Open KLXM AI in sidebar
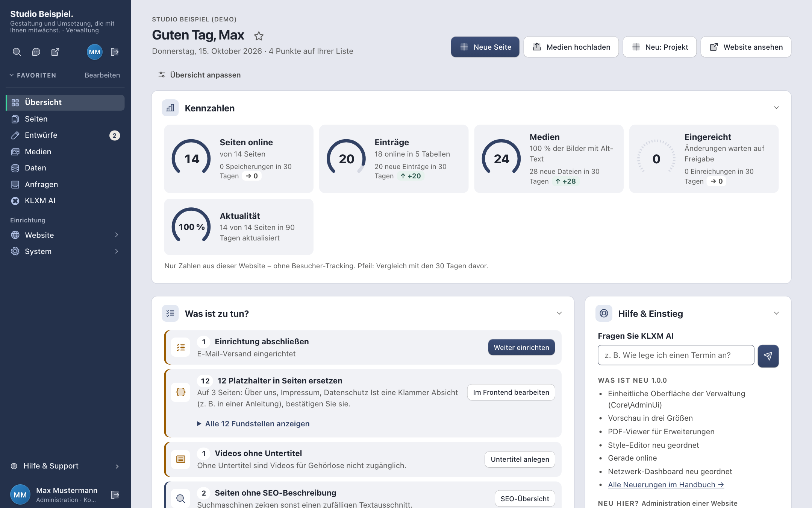812x508 pixels. 65,201
